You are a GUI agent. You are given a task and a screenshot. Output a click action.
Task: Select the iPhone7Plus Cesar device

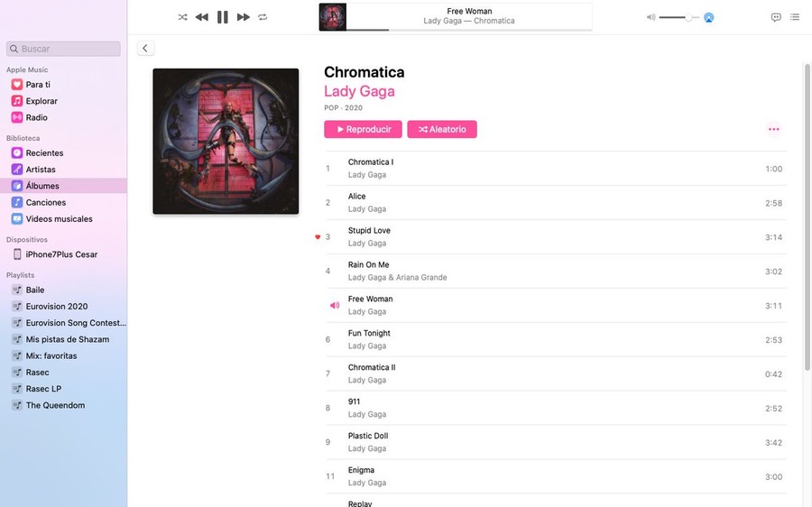63,254
